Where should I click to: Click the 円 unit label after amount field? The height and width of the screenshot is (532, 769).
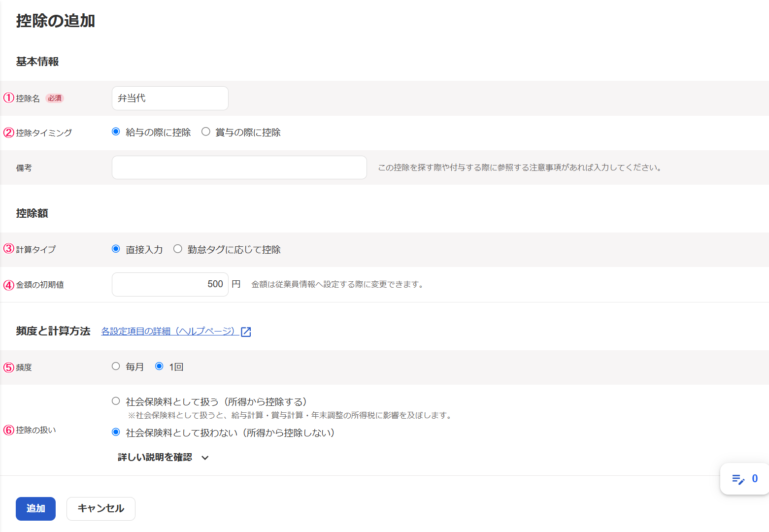pos(236,284)
